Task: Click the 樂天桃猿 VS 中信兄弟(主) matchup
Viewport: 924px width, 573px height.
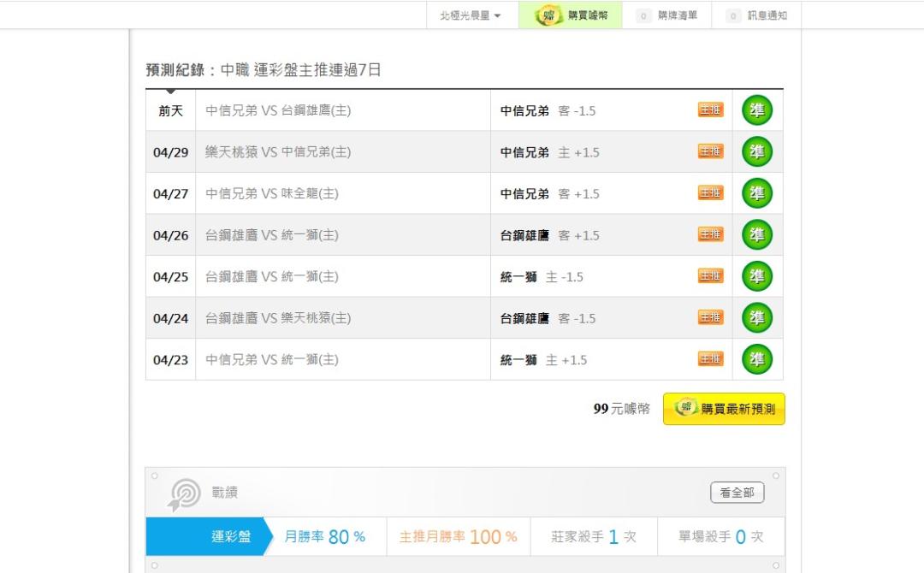Action: tap(278, 152)
